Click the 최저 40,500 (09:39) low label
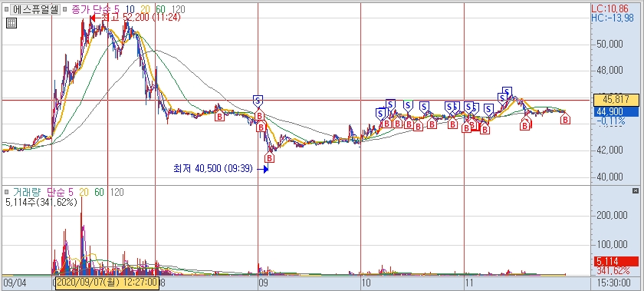Image resolution: width=644 pixels, height=291 pixels. [213, 169]
